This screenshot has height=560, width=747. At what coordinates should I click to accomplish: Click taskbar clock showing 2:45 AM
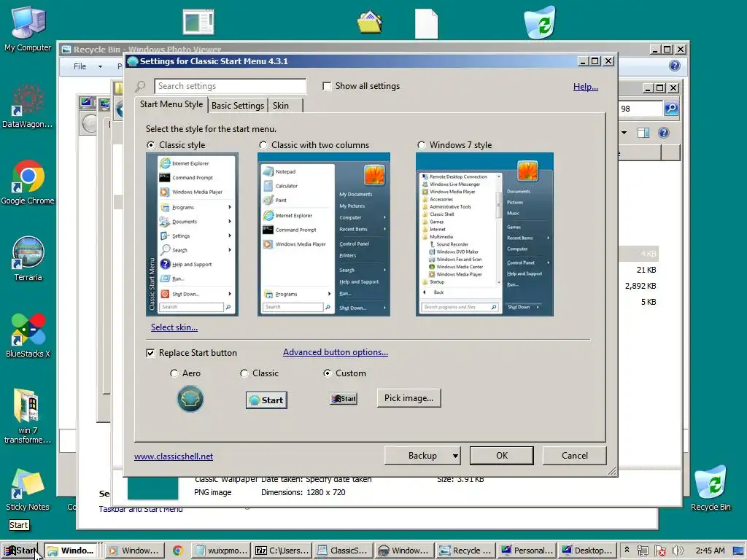[x=710, y=551]
